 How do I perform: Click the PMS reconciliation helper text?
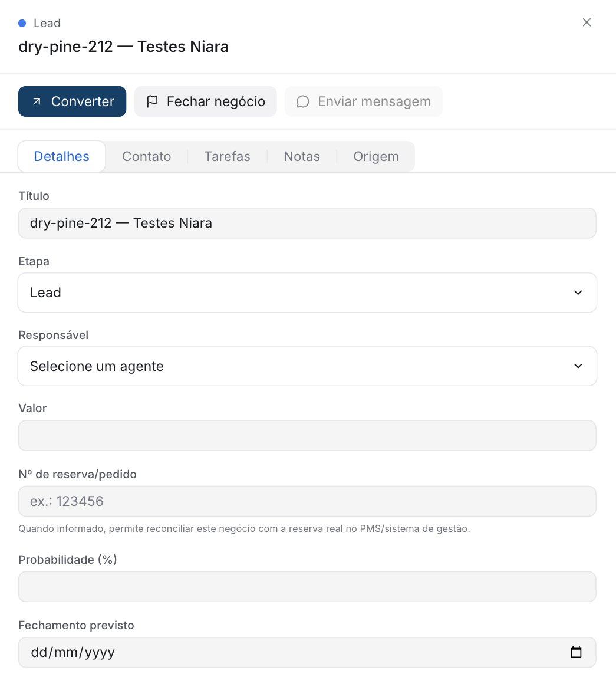[244, 528]
